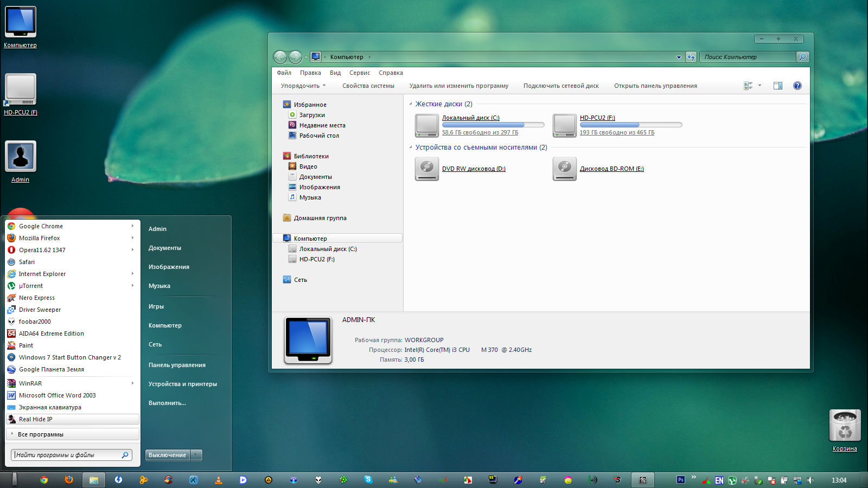The image size is (868, 488).
Task: Open the Admin user folder desktop icon
Action: [21, 157]
